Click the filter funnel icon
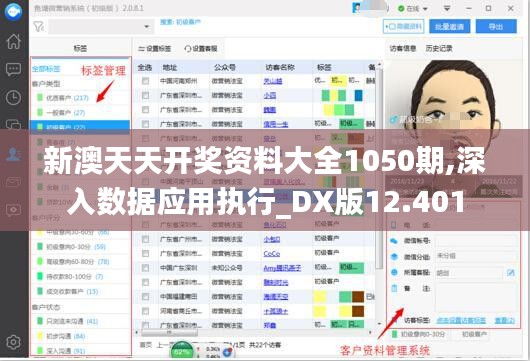 point(39,26)
